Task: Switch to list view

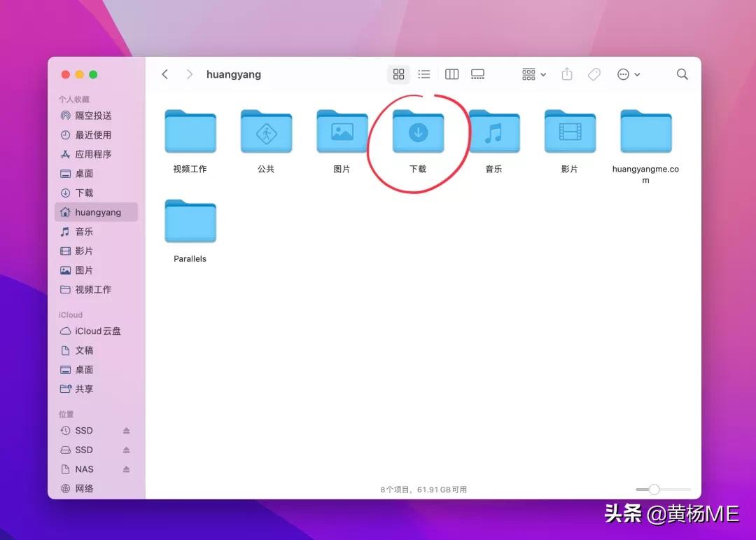Action: click(x=424, y=74)
